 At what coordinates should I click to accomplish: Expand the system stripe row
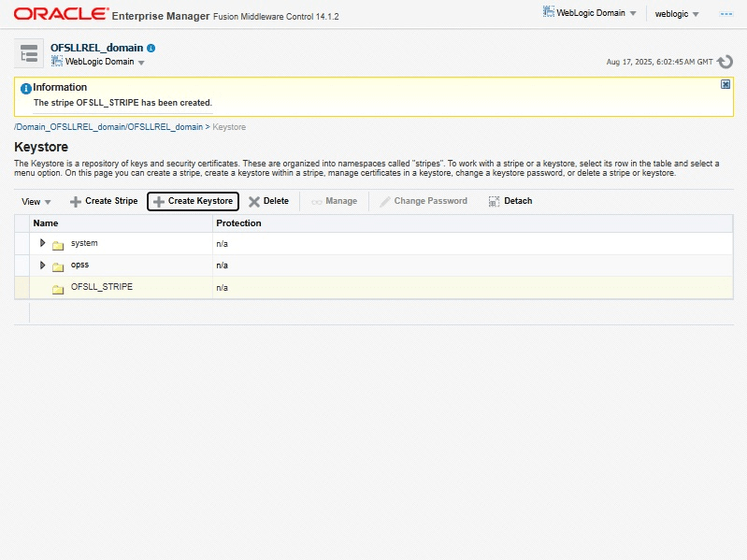[42, 243]
